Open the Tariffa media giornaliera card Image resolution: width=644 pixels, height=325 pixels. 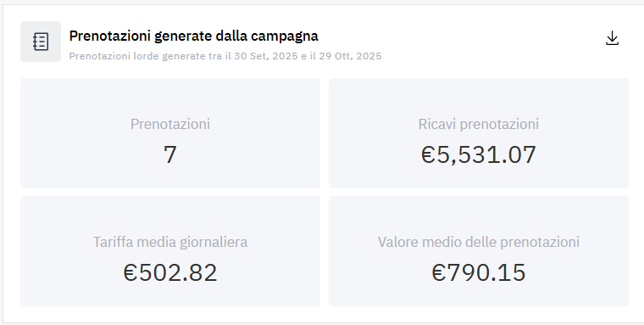[x=170, y=251]
